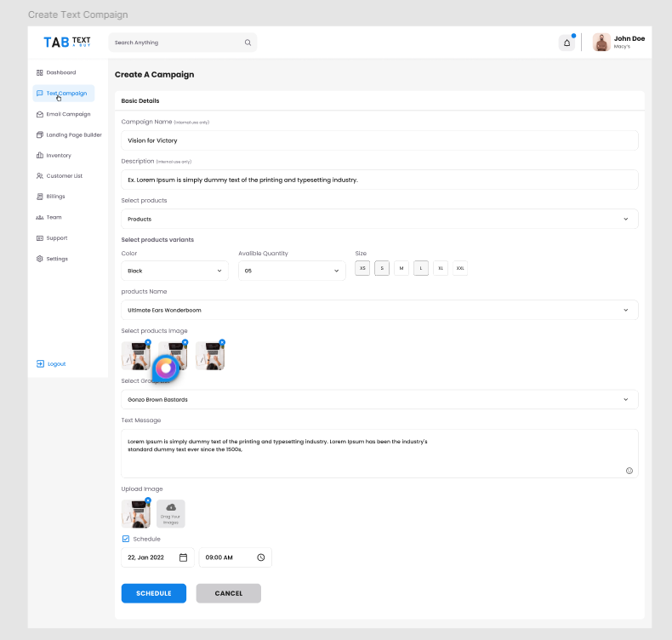Select the third product image thumbnail
Image resolution: width=672 pixels, height=640 pixels.
pyautogui.click(x=210, y=356)
